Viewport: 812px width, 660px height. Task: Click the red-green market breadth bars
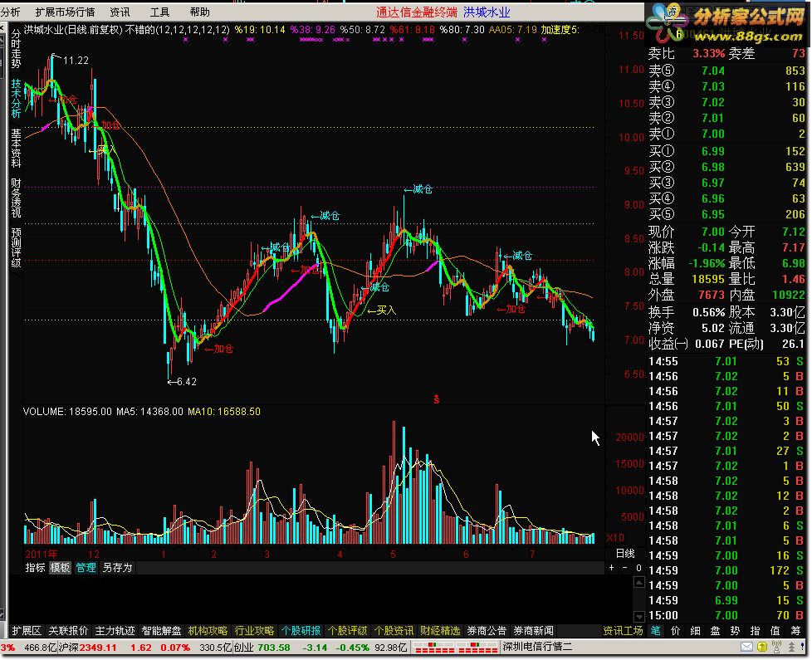(x=456, y=648)
